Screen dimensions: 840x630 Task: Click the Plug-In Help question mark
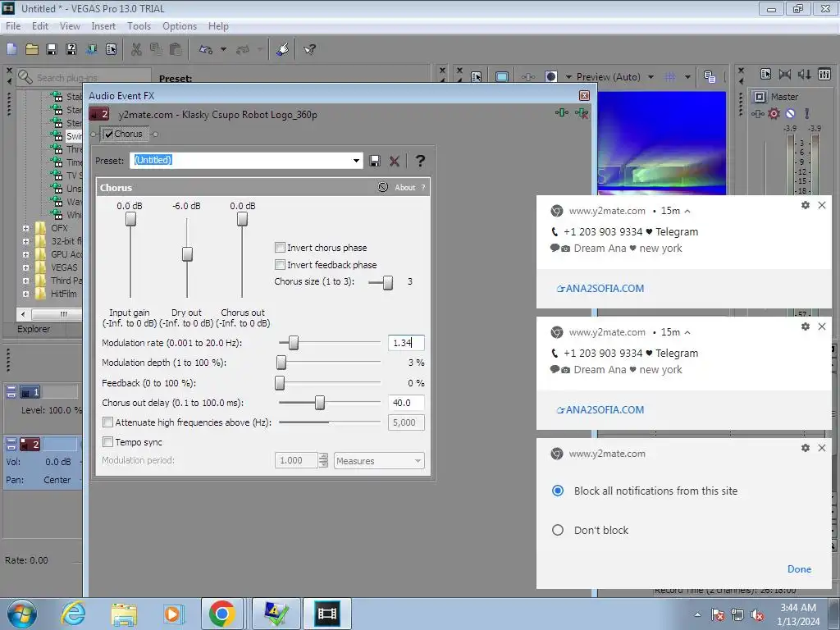(x=420, y=161)
